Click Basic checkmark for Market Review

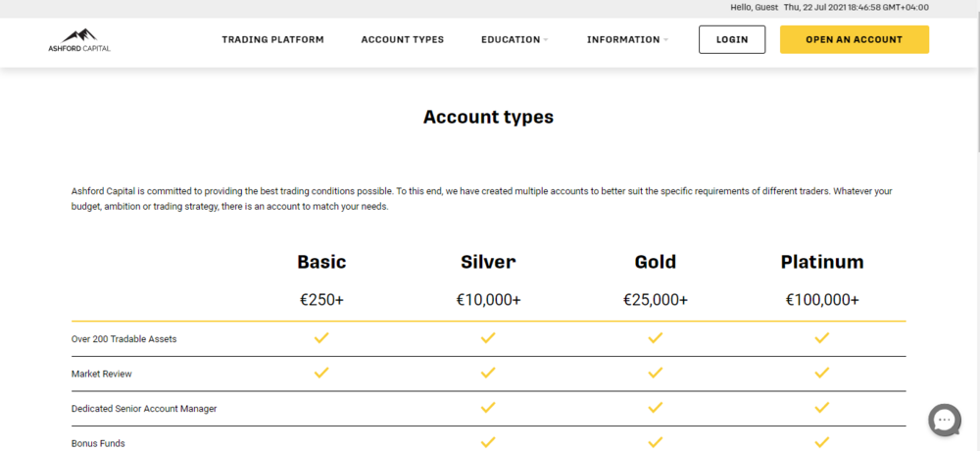pos(321,374)
